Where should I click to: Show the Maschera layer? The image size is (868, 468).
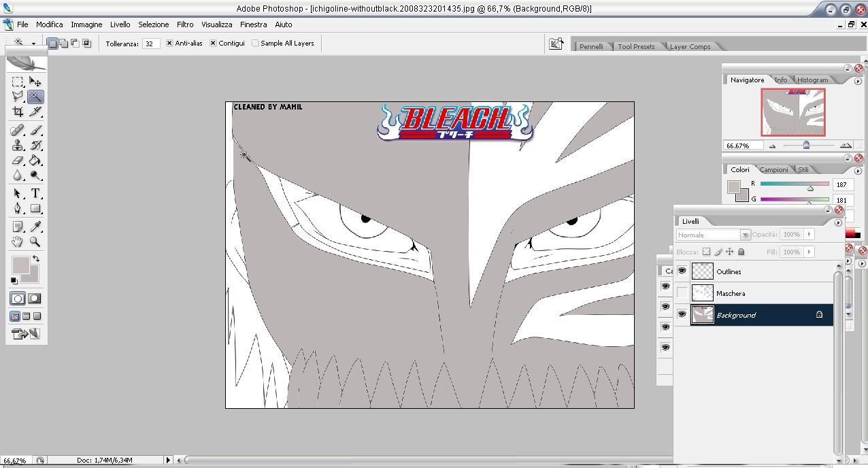pyautogui.click(x=682, y=293)
